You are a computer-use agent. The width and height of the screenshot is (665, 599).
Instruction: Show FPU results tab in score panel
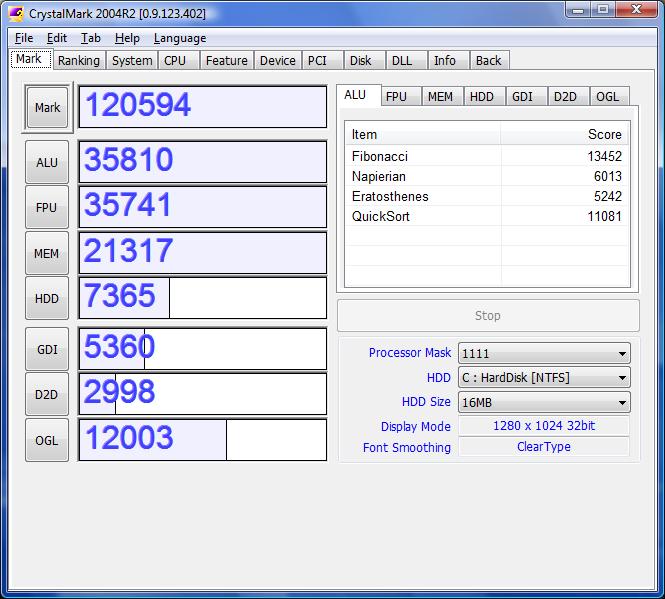click(400, 97)
